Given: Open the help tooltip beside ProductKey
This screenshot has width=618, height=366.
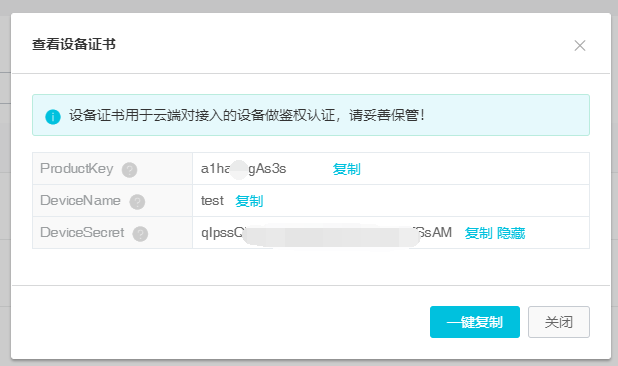Looking at the screenshot, I should point(129,170).
